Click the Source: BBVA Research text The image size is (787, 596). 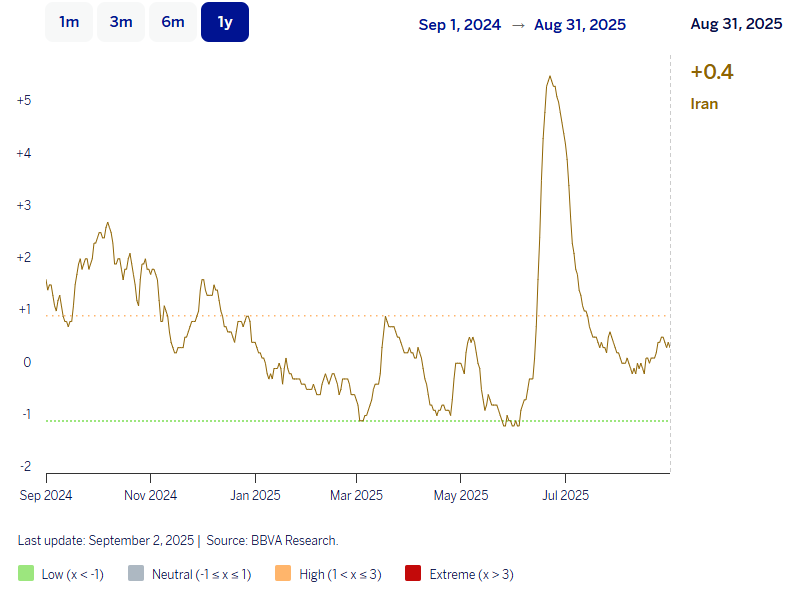coord(272,541)
